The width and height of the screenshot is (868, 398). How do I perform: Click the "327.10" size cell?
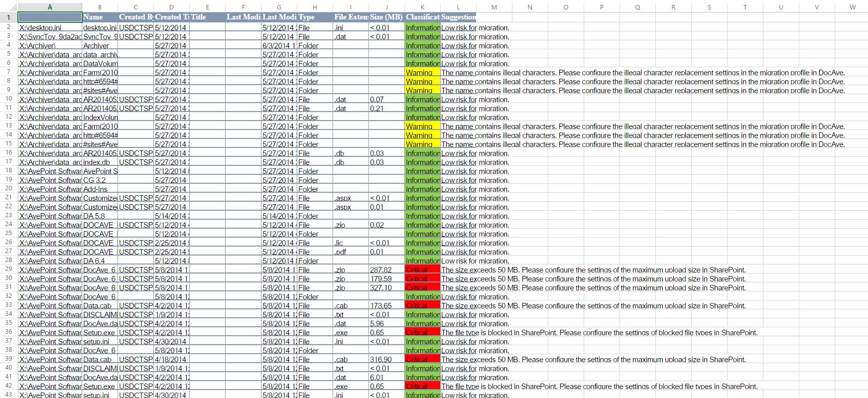pos(387,287)
